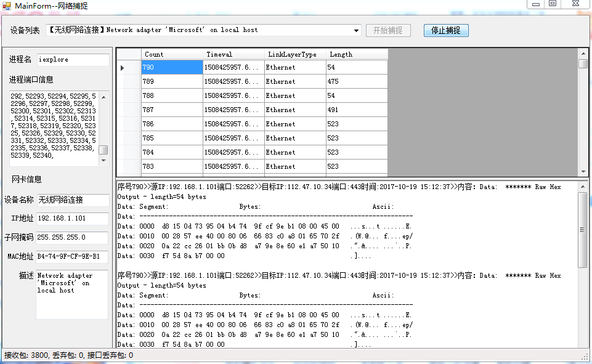The width and height of the screenshot is (592, 364).
Task: Click first hex line 0030 f7 5d 8a b7
Action: tap(245, 256)
